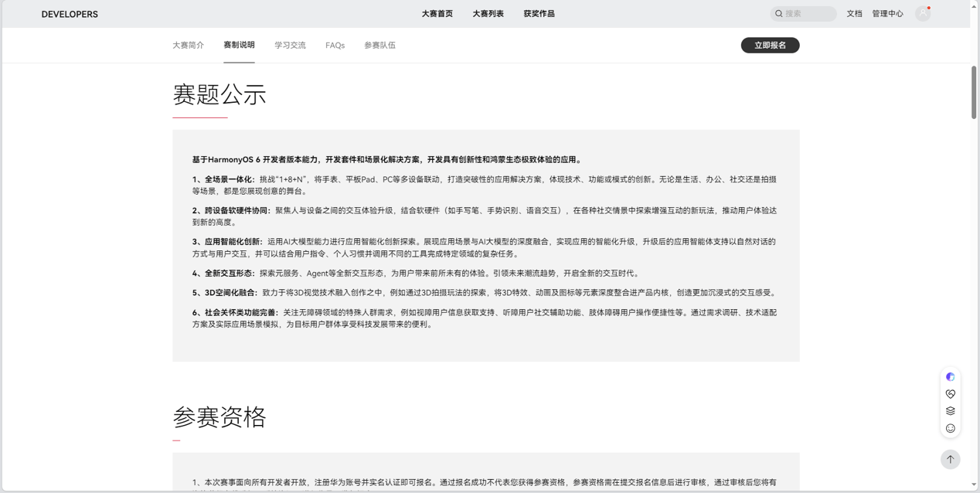Switch to the 学习交流 tab
This screenshot has height=493, width=980.
point(290,46)
